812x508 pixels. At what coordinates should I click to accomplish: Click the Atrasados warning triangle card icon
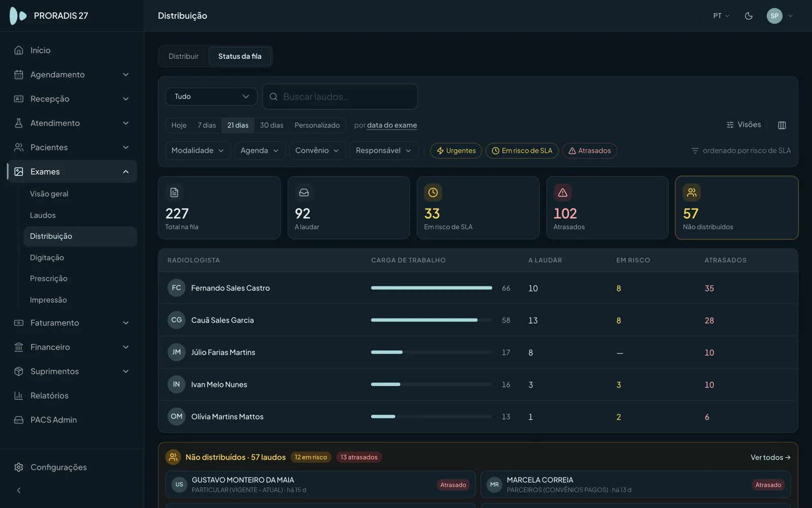pyautogui.click(x=562, y=193)
